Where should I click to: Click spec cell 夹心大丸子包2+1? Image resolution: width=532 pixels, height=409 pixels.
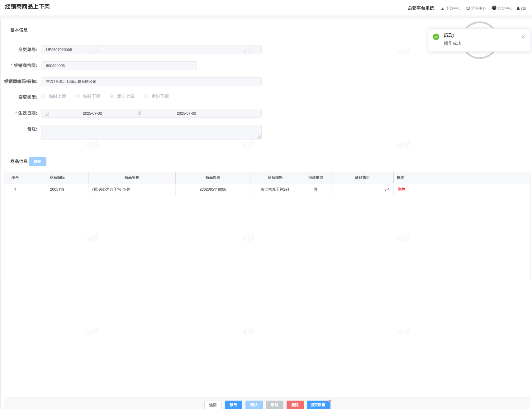point(275,189)
